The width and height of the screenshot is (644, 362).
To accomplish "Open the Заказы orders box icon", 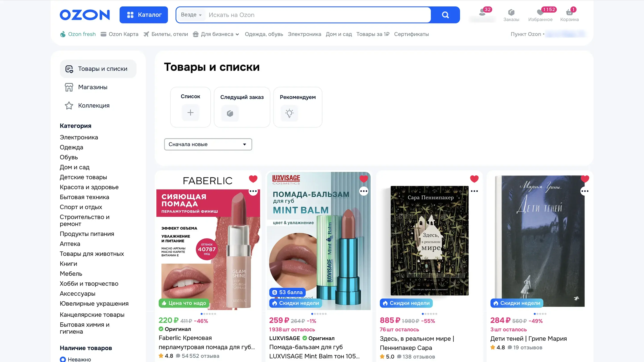I will pos(511,12).
